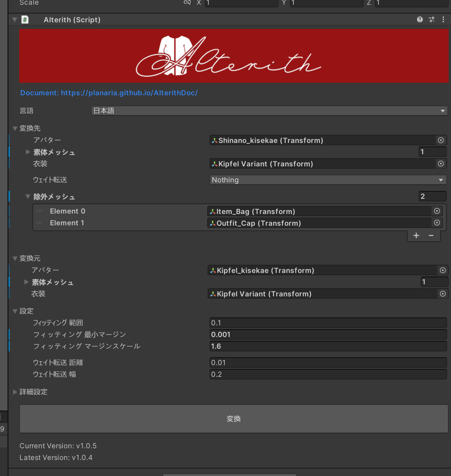Open object picker for Kipfel_kisekae avatar field

[443, 270]
